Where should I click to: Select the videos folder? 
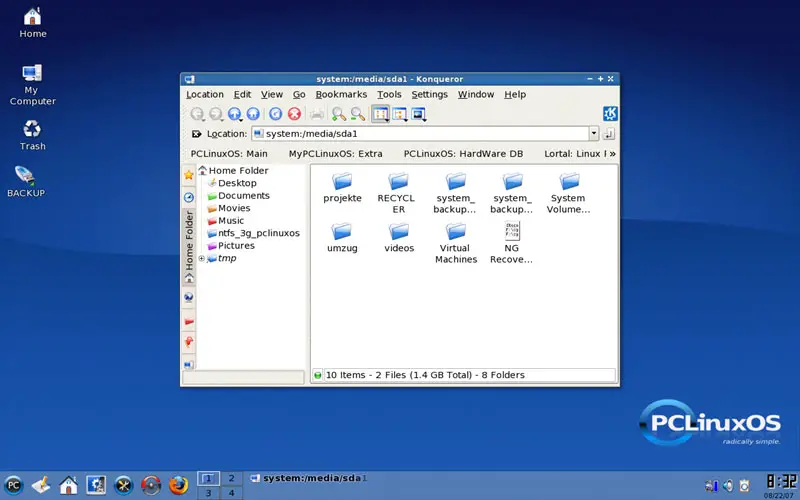click(x=399, y=238)
